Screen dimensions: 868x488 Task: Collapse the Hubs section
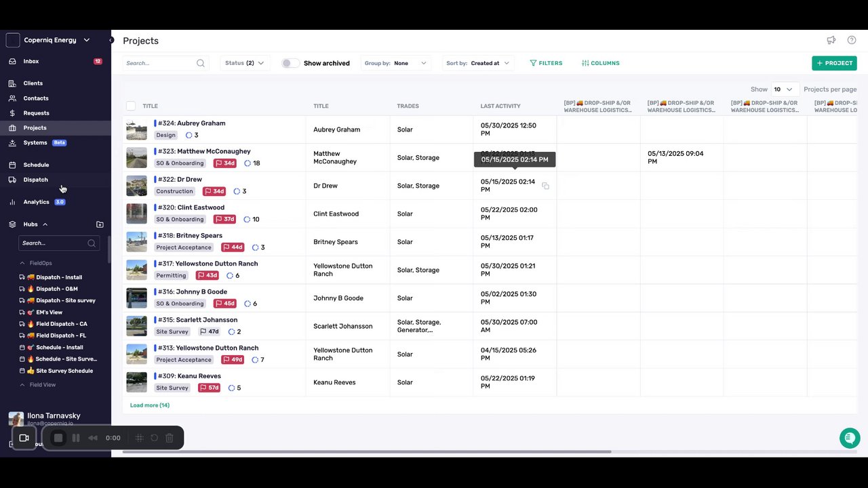coord(45,224)
